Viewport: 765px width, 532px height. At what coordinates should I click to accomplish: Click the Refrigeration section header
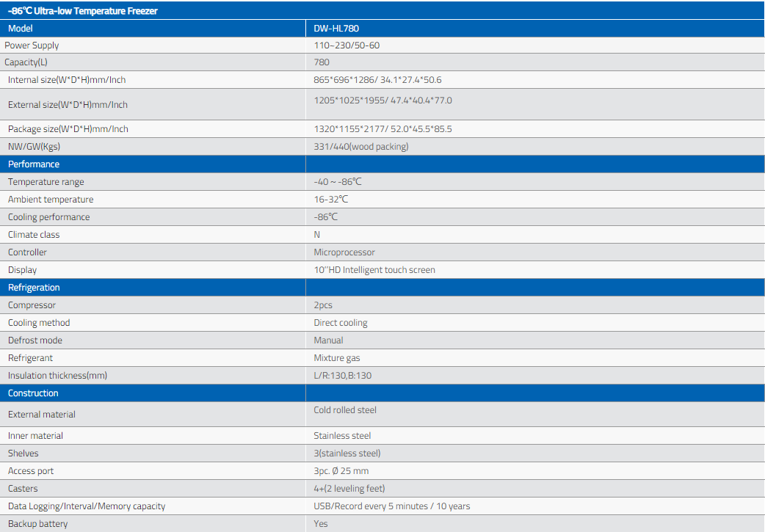tap(34, 288)
